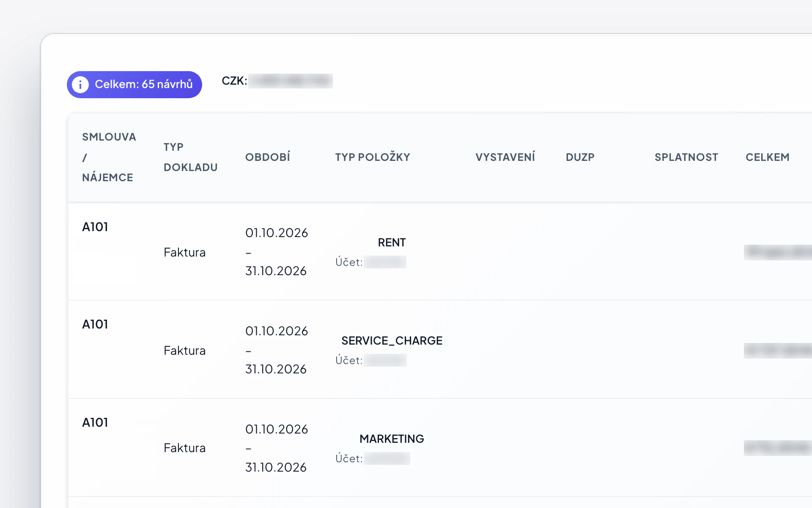Click the 'Účet:' label under SERVICE_CHARGE
The height and width of the screenshot is (508, 812).
click(x=349, y=360)
